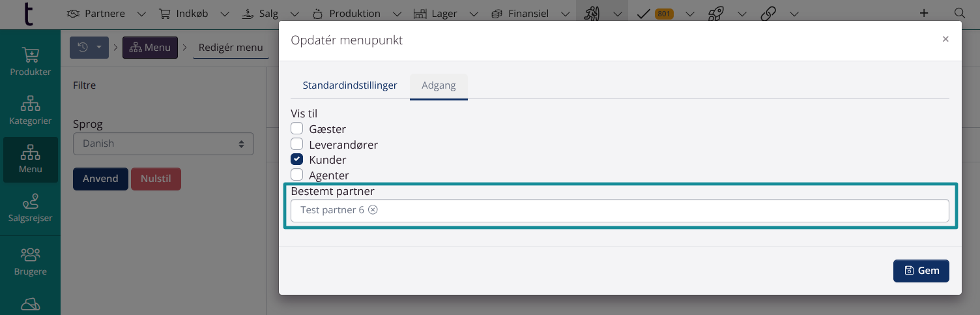Screen dimensions: 980x315
Task: Click the chain link icon in top bar
Action: [x=768, y=14]
